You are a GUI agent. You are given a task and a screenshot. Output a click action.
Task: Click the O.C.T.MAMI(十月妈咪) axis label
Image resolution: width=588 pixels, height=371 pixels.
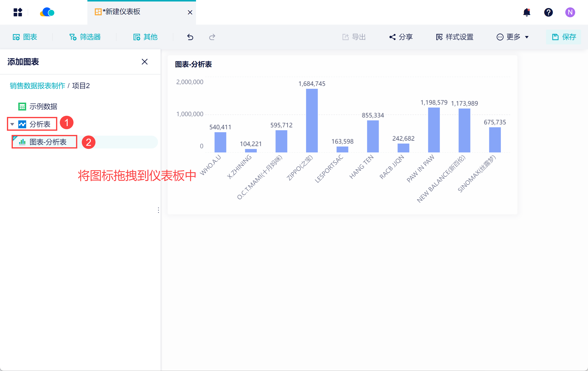point(260,177)
